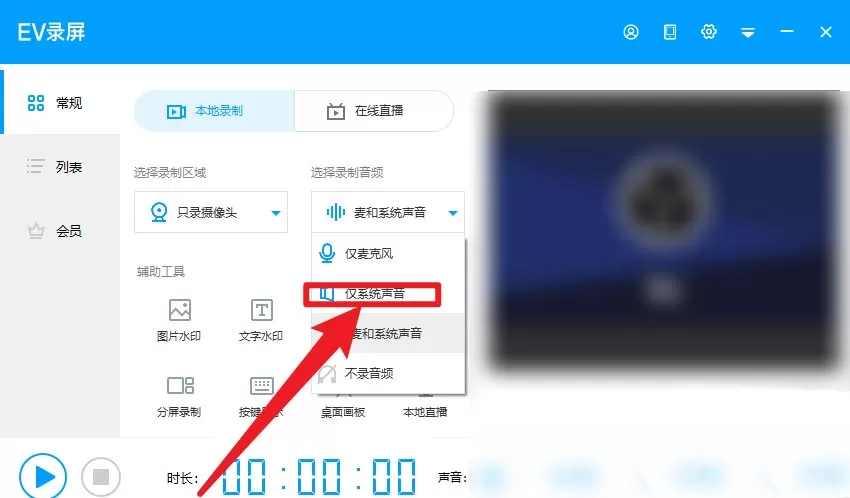Open the keyboard key display tool icon
This screenshot has height=498, width=850.
point(261,386)
